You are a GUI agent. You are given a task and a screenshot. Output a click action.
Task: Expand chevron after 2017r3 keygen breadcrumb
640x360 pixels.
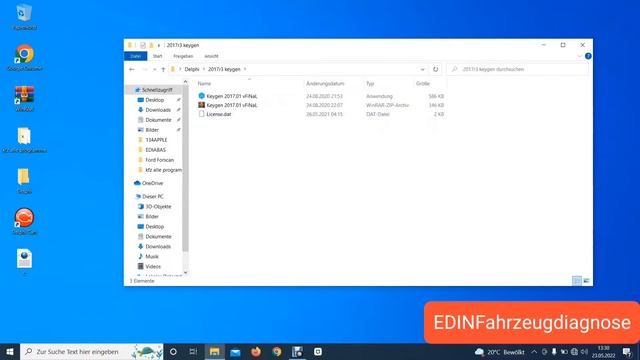coord(245,69)
